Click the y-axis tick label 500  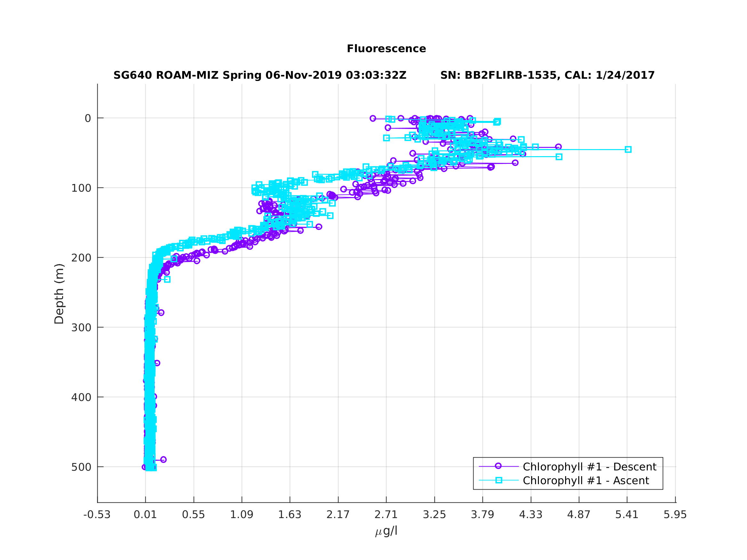(x=81, y=468)
